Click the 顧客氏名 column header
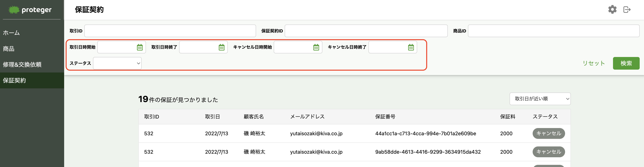 coord(254,117)
